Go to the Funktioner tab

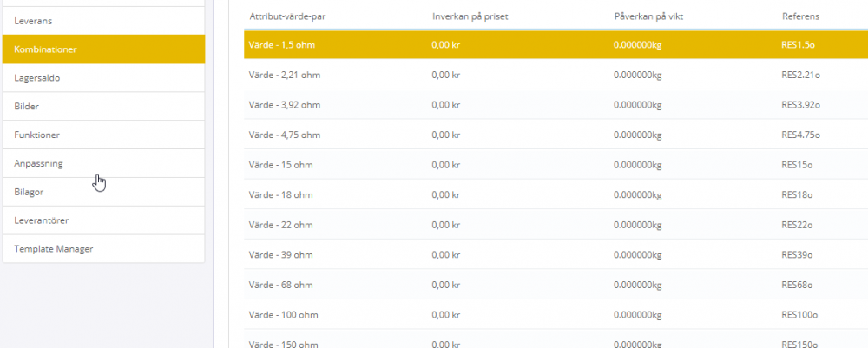coord(102,135)
